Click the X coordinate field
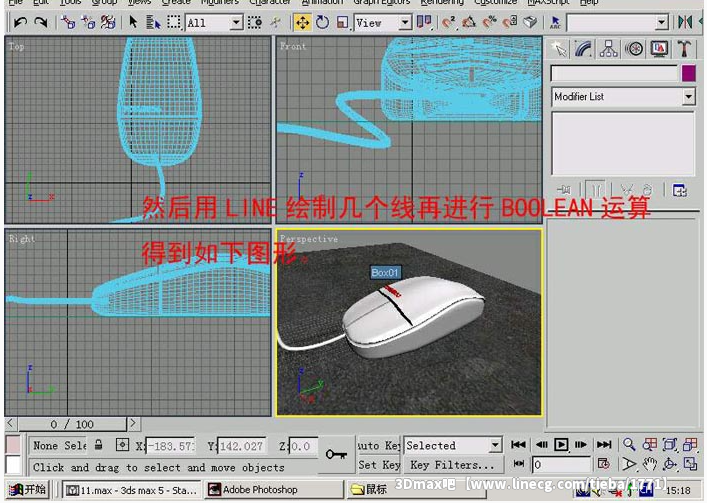The width and height of the screenshot is (707, 503). point(170,446)
